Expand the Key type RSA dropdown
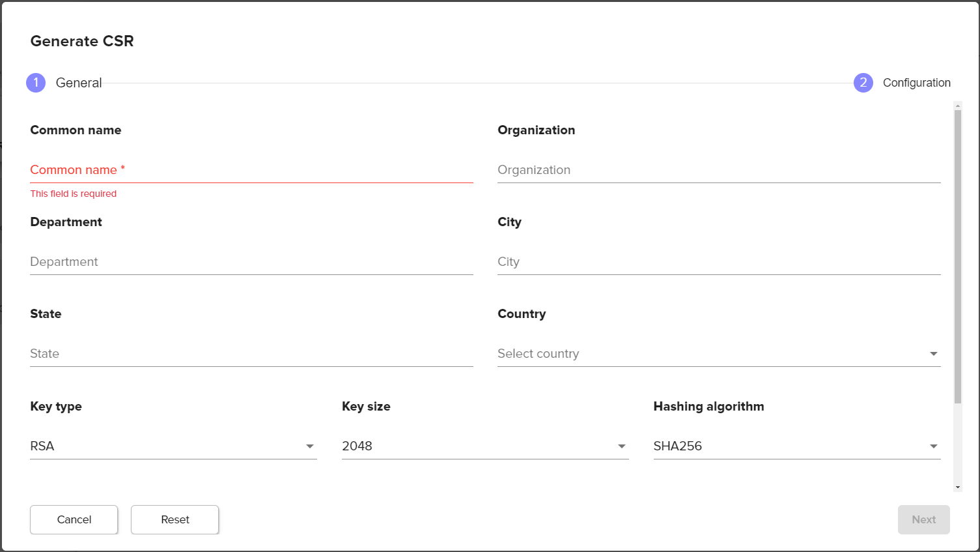980x552 pixels. [x=173, y=446]
